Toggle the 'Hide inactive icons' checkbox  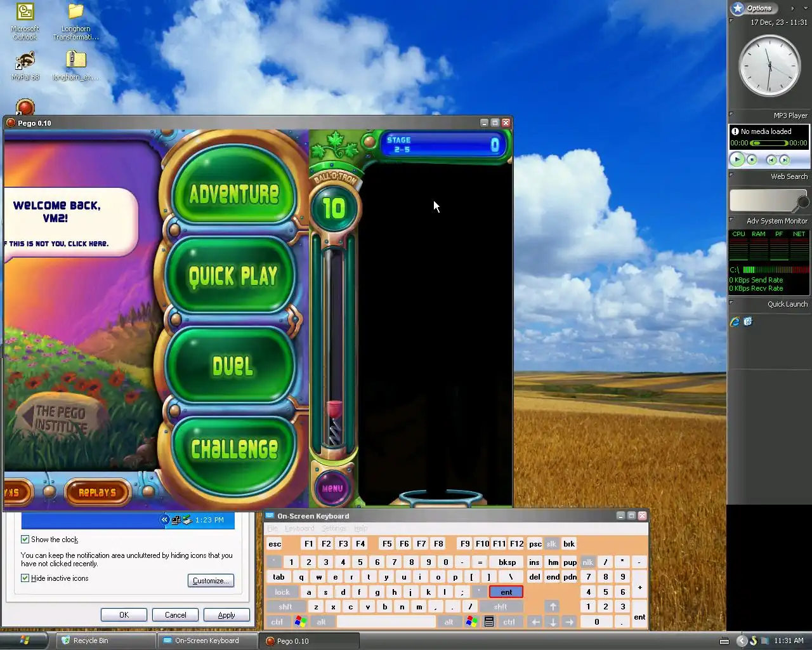[x=25, y=578]
